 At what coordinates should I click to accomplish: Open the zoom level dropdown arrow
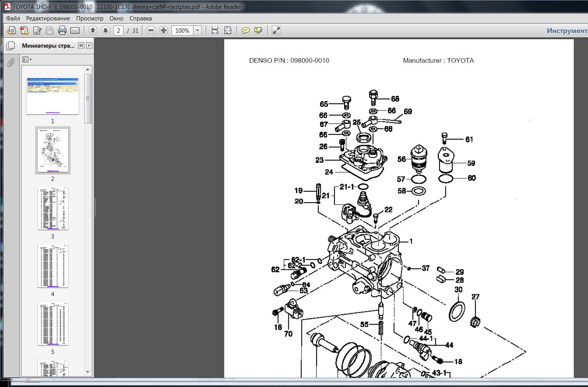click(x=197, y=30)
